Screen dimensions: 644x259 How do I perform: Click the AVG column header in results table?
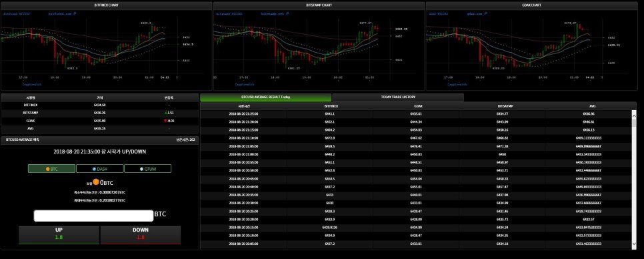point(592,106)
